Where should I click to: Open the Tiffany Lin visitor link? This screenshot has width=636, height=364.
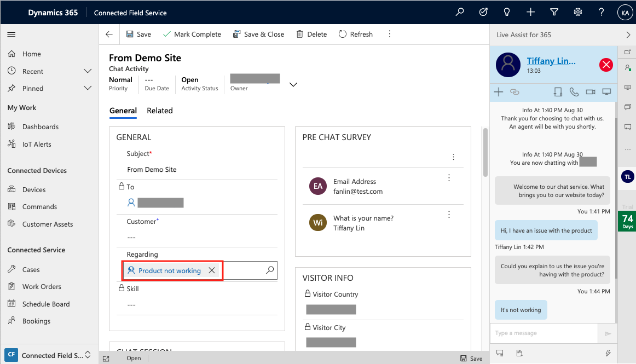(551, 61)
